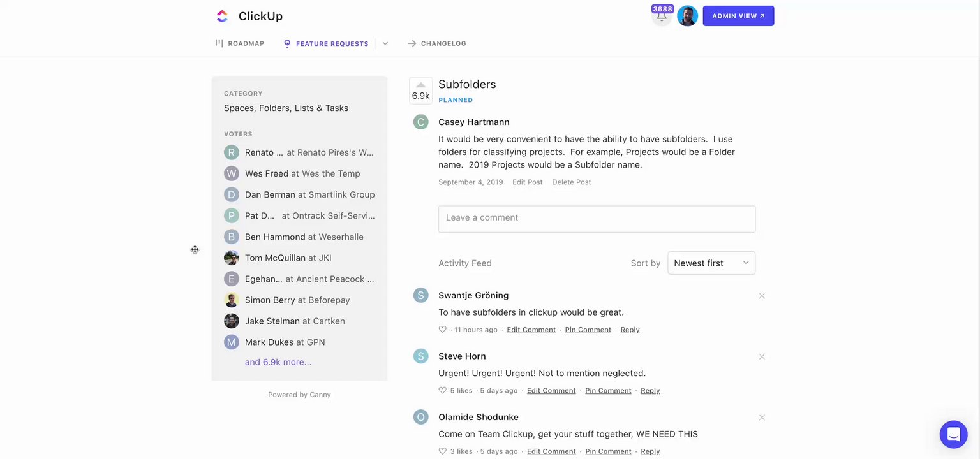Viewport: 980px width, 459px height.
Task: Open the Newest first sort dropdown
Action: pos(711,263)
